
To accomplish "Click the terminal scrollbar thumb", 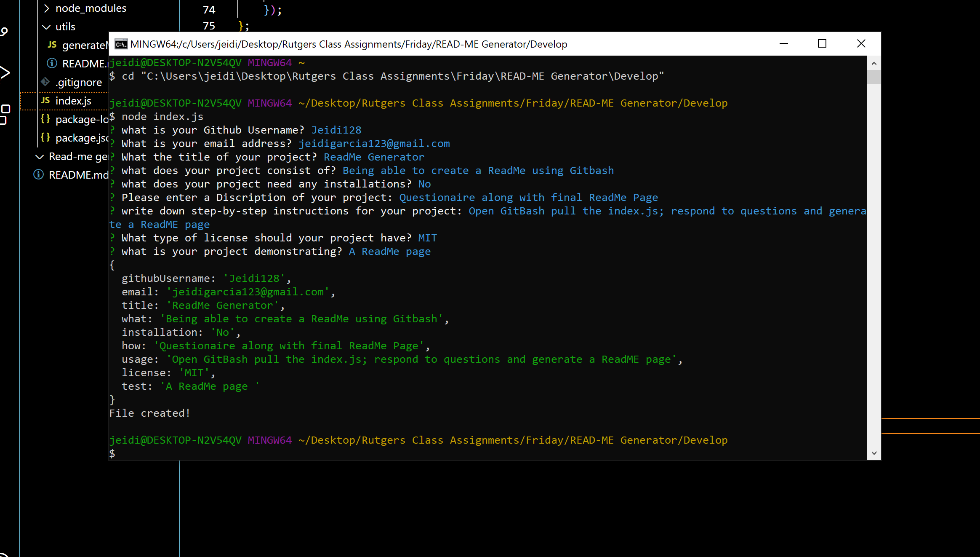I will click(874, 78).
